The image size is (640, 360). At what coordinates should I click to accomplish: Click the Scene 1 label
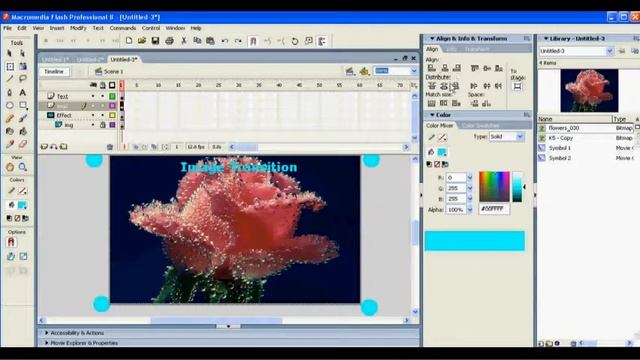coord(113,72)
